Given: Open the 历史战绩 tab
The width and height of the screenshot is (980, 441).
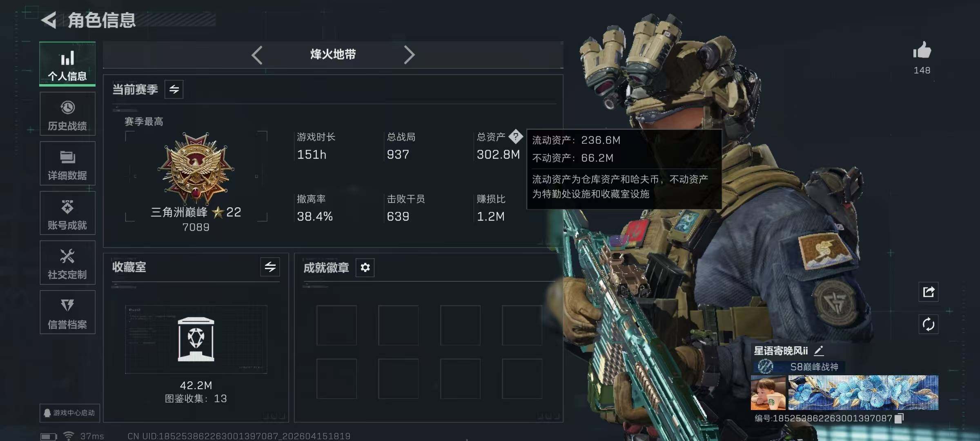Looking at the screenshot, I should [x=67, y=114].
